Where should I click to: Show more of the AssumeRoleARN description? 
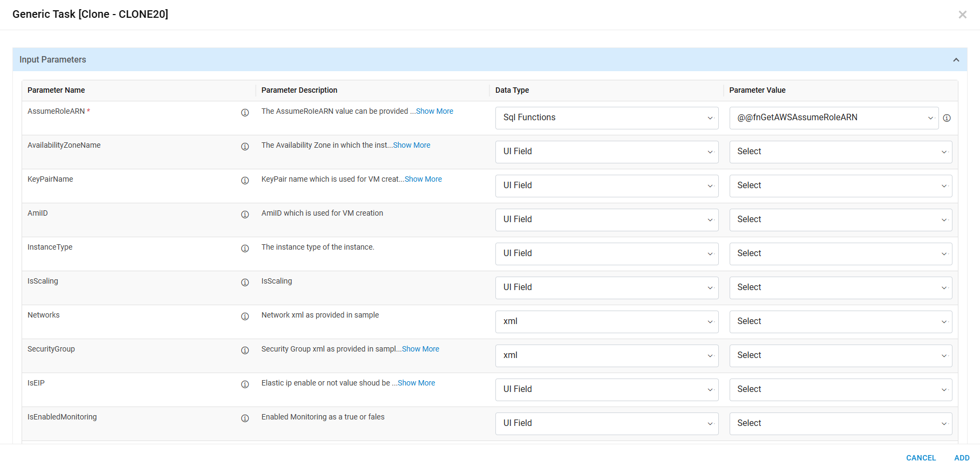(x=434, y=112)
